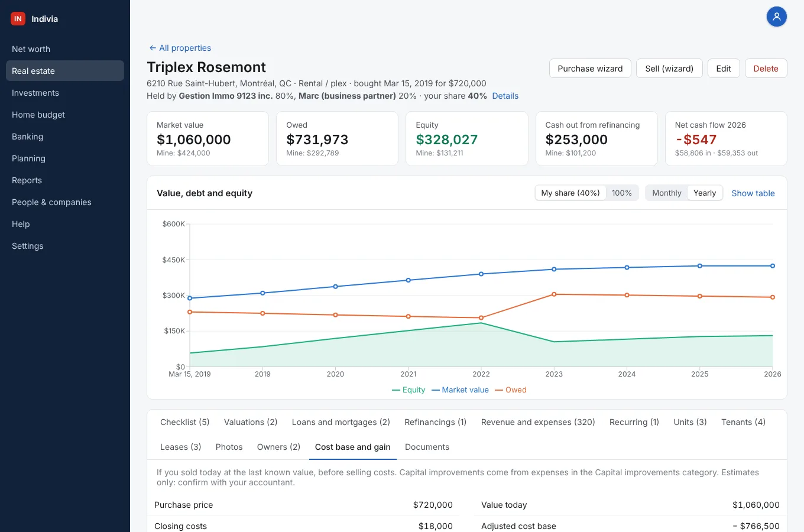Open the Documents tab
The image size is (804, 532).
(x=427, y=447)
